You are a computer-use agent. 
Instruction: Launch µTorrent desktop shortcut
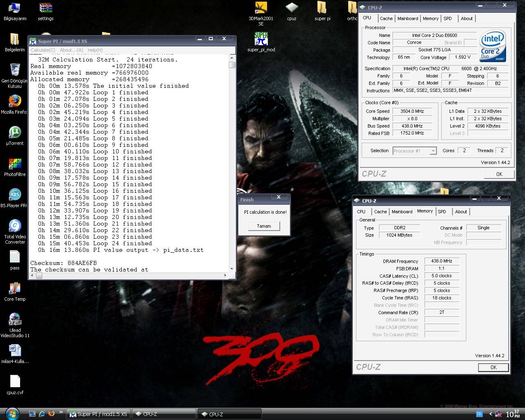(x=15, y=136)
